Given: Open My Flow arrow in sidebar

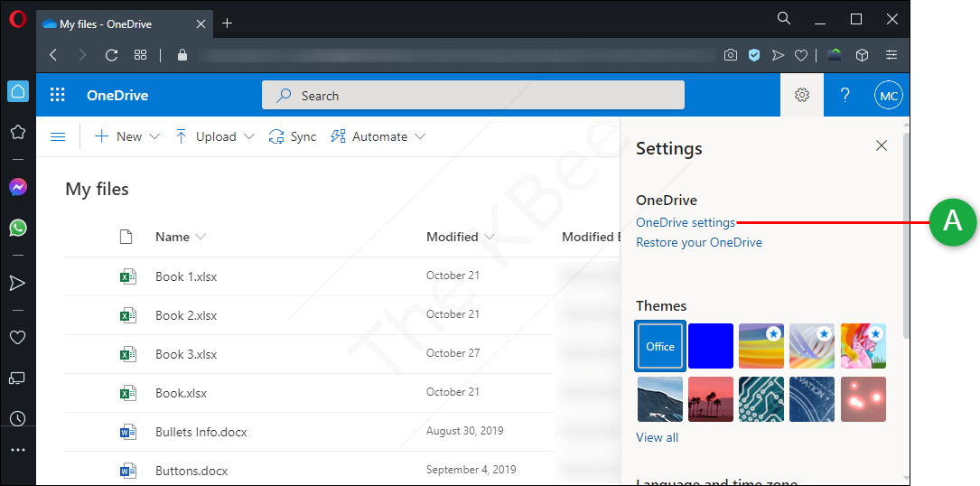Looking at the screenshot, I should [x=17, y=284].
